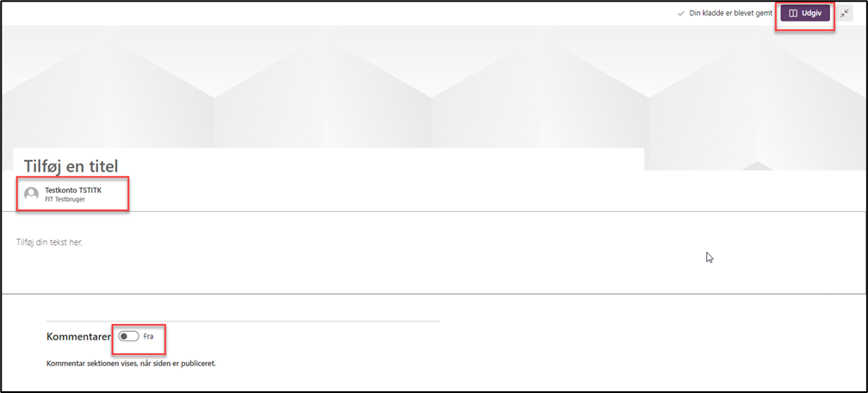Click the 'Tilføj en titel' title field

pos(71,165)
